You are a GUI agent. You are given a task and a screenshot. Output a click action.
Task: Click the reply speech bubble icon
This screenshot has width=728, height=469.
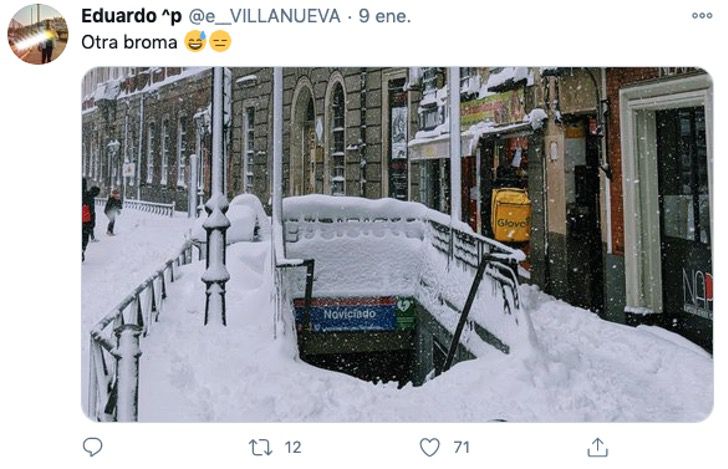(x=92, y=447)
